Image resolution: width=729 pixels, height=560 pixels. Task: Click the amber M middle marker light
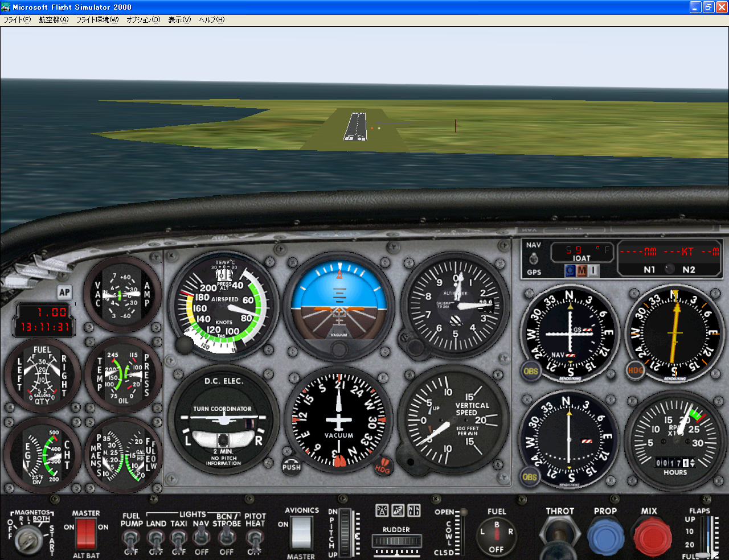[581, 271]
